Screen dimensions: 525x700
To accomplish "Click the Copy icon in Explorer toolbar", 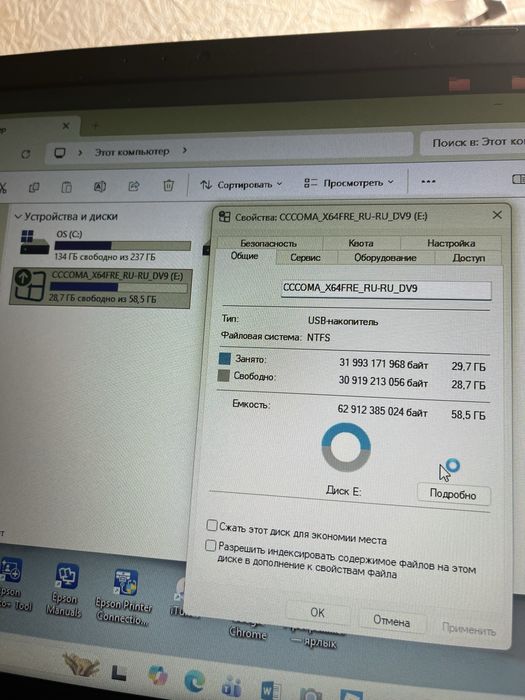I will tap(34, 187).
